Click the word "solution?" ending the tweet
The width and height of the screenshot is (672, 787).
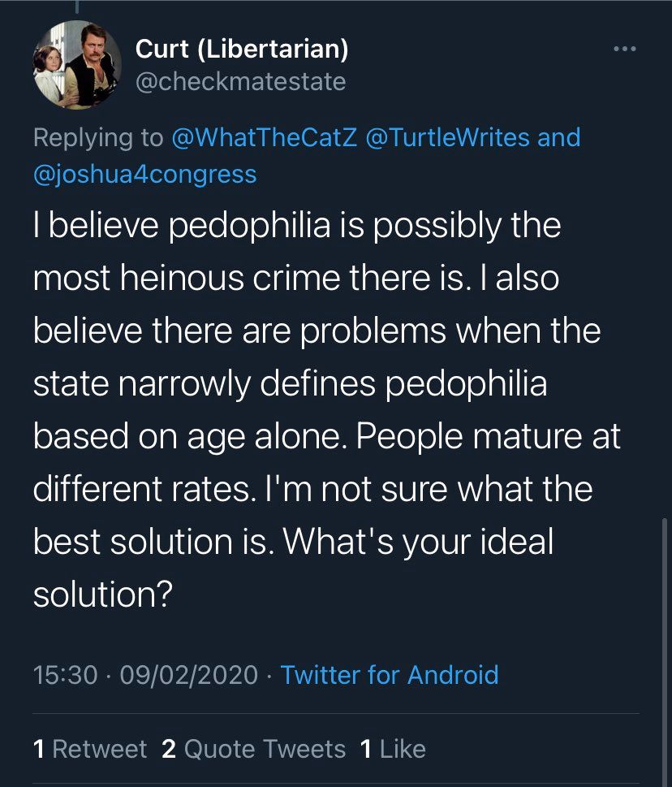point(102,595)
